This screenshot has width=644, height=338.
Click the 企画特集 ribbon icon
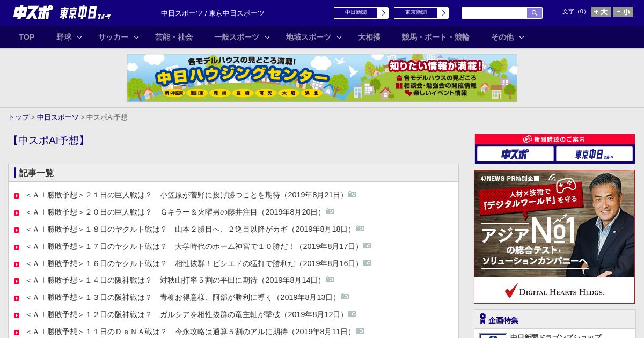tap(482, 319)
